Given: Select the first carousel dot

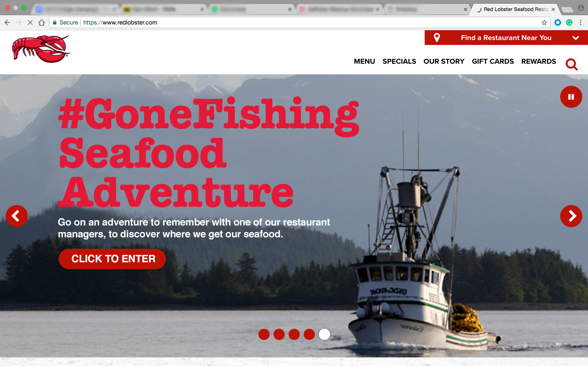Looking at the screenshot, I should point(264,334).
